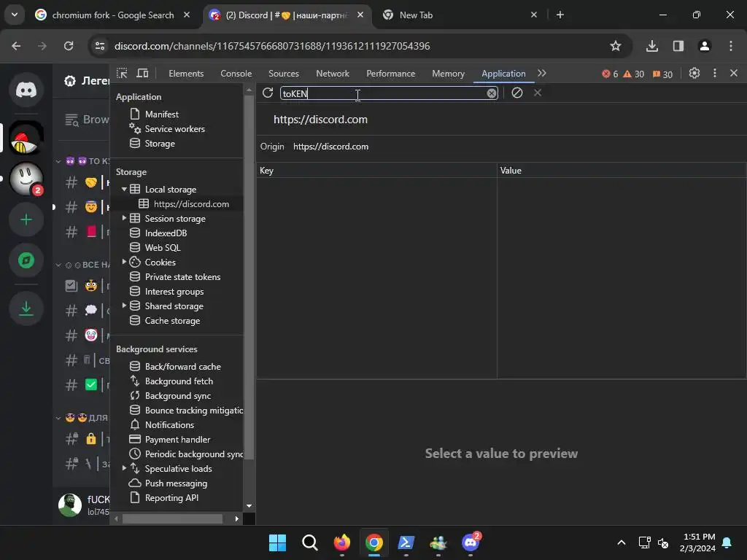Screen dimensions: 747x560
Task: Click Discord add a server plus icon
Action: pyautogui.click(x=26, y=220)
